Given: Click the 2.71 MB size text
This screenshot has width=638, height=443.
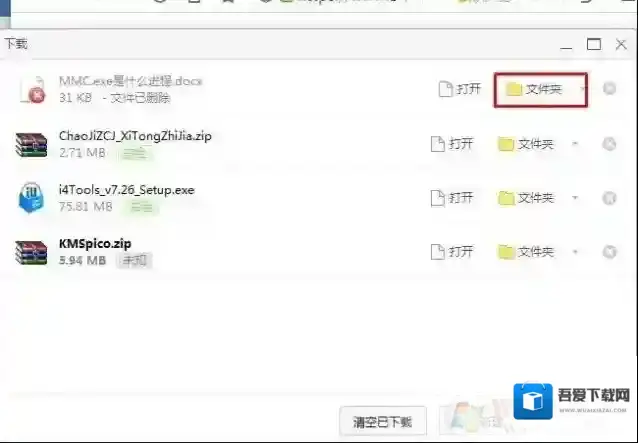Looking at the screenshot, I should (x=82, y=153).
